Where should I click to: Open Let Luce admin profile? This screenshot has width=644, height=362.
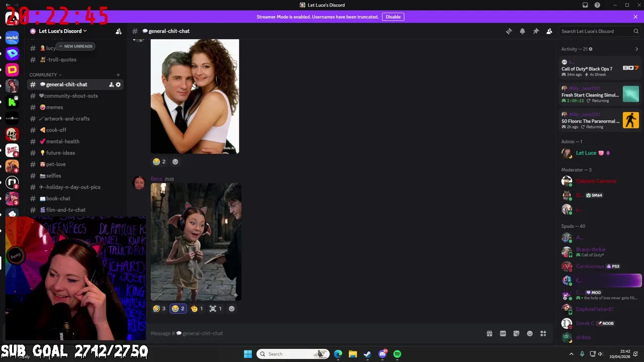click(600, 153)
